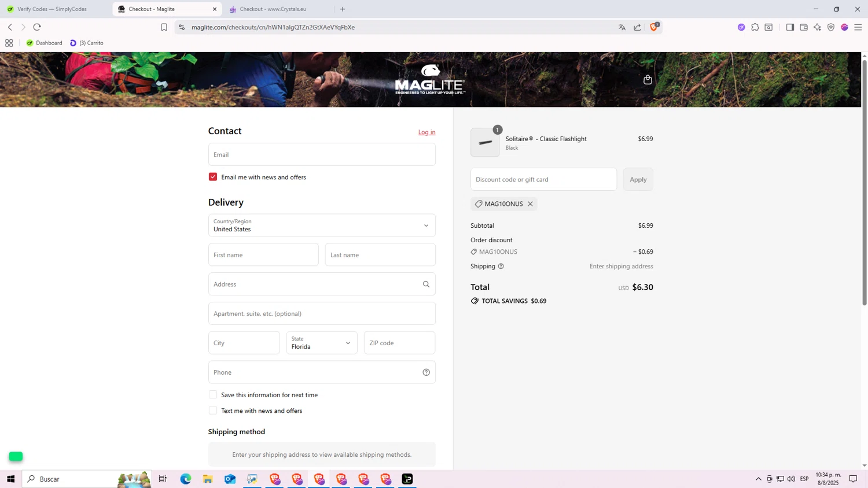Viewport: 868px width, 488px height.
Task: Click the Windows Start button
Action: coord(10,479)
